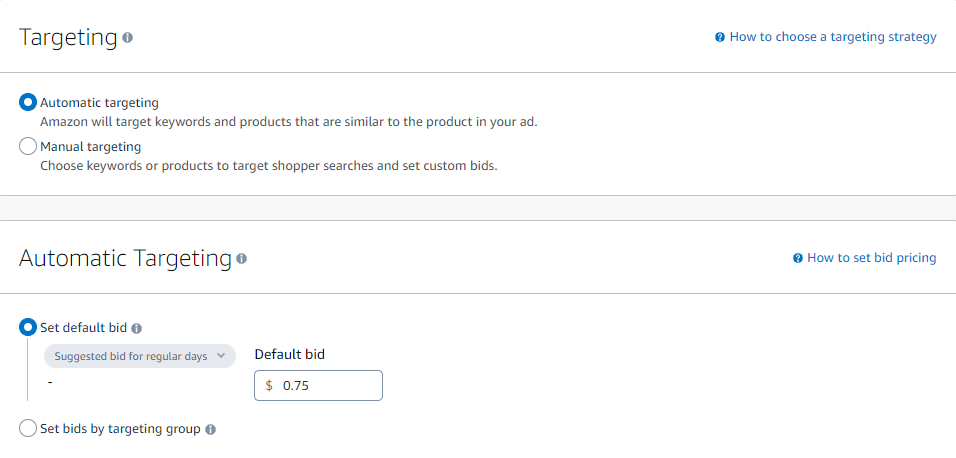Open the info icon next to Set default bid
The image size is (956, 458).
[137, 329]
